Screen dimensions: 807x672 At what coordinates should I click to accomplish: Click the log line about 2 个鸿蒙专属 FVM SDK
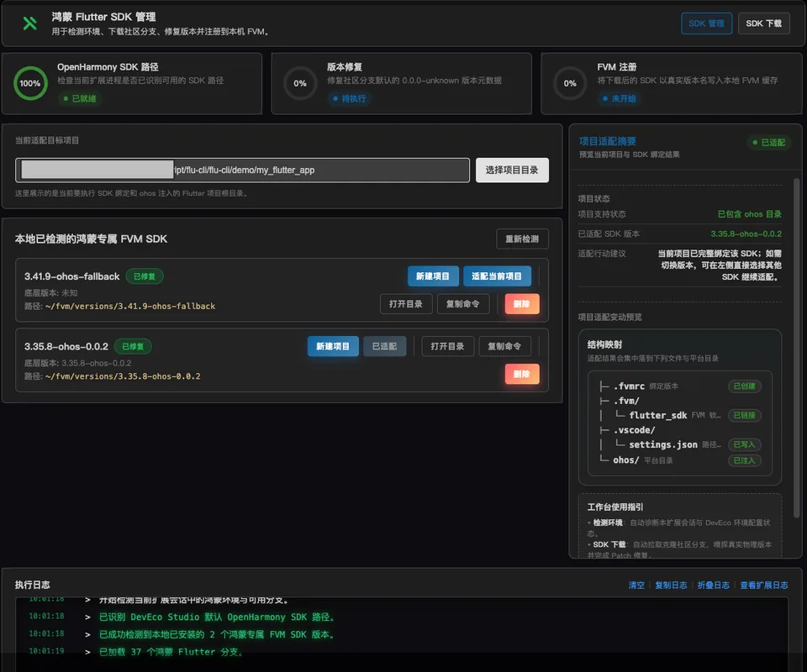coord(217,634)
